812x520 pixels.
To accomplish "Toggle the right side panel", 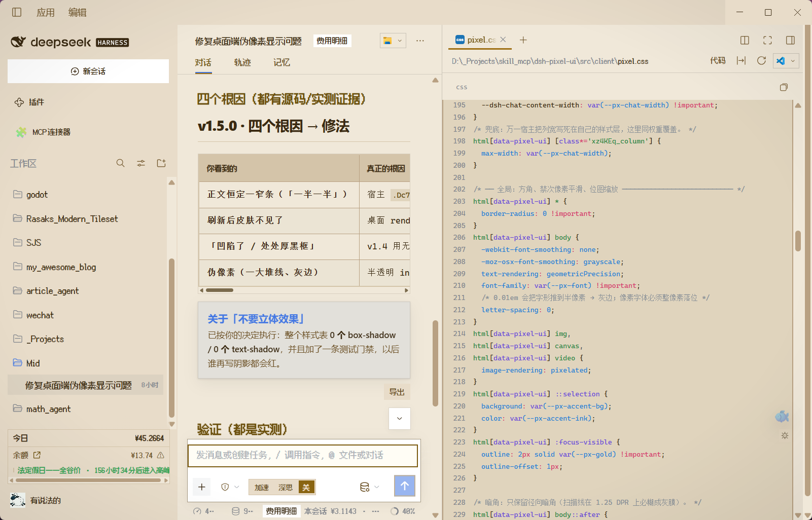I will tap(790, 40).
